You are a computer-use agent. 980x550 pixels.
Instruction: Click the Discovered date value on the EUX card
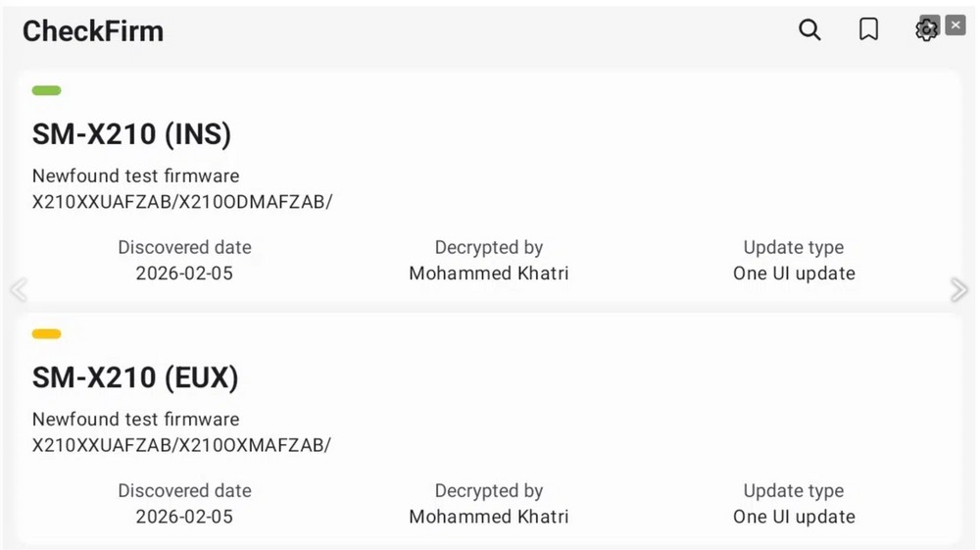pyautogui.click(x=184, y=517)
